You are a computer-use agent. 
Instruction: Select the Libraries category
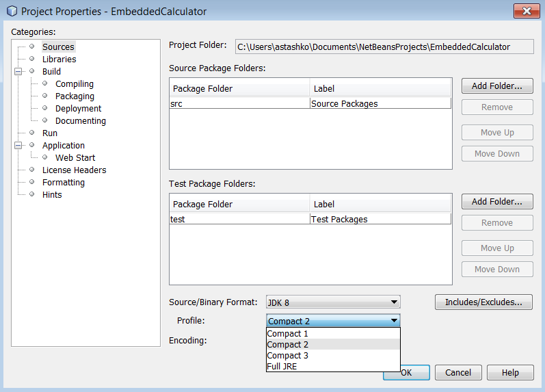[59, 60]
